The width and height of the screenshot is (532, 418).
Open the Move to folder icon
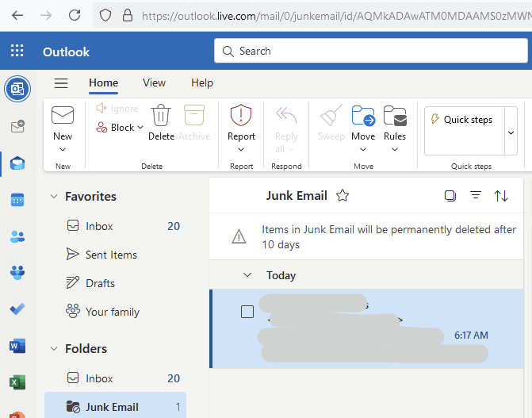coord(363,116)
